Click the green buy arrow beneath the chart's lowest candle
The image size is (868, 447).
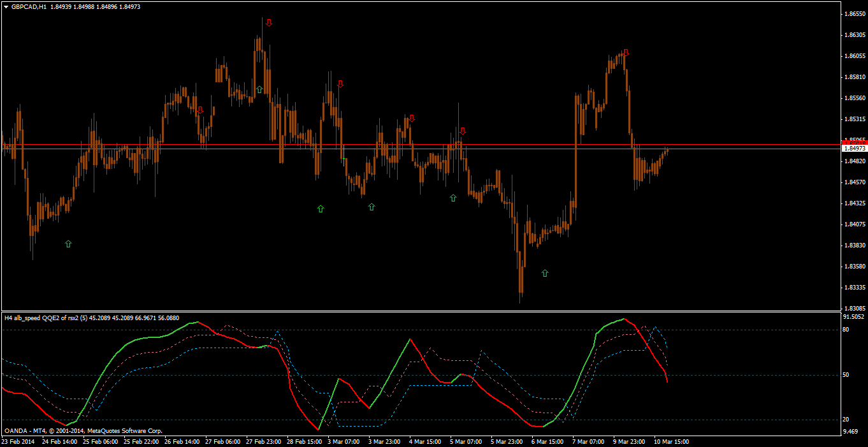coord(545,273)
